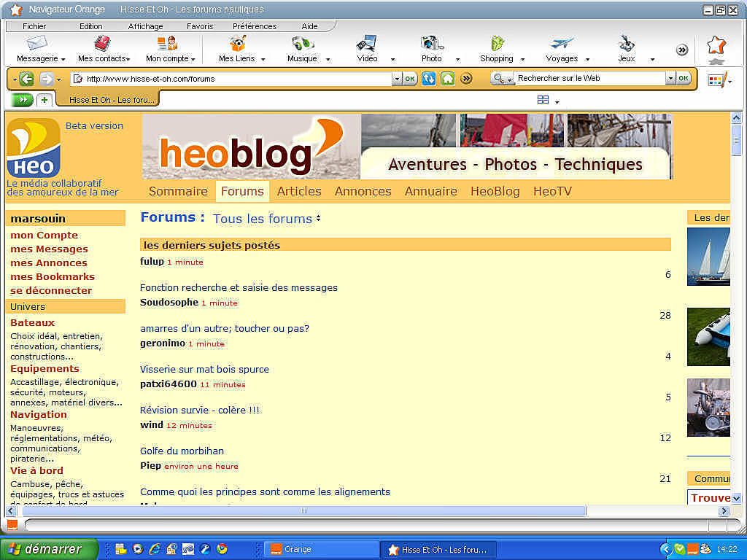Click the sailboat thumbnail in right sidebar
The height and width of the screenshot is (560, 747).
[x=709, y=257]
